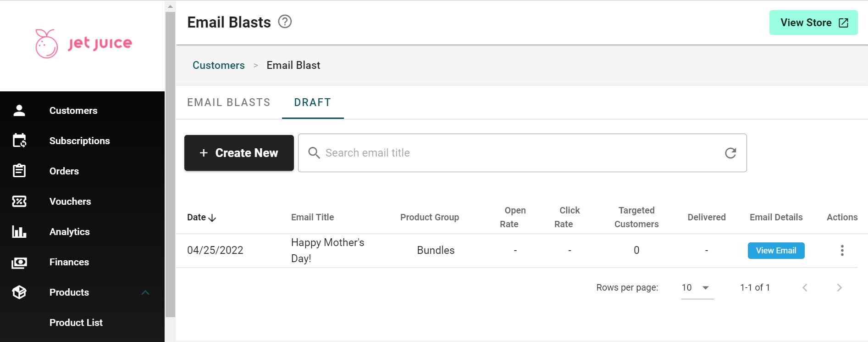Open the store with View Store

point(813,22)
